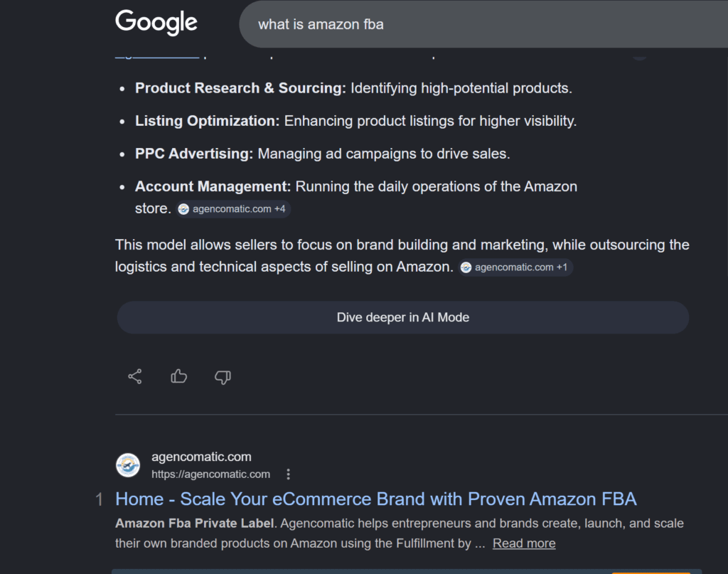Viewport: 728px width, 574px height.
Task: Click the 'Listing Optimization:' bullet text
Action: (207, 121)
